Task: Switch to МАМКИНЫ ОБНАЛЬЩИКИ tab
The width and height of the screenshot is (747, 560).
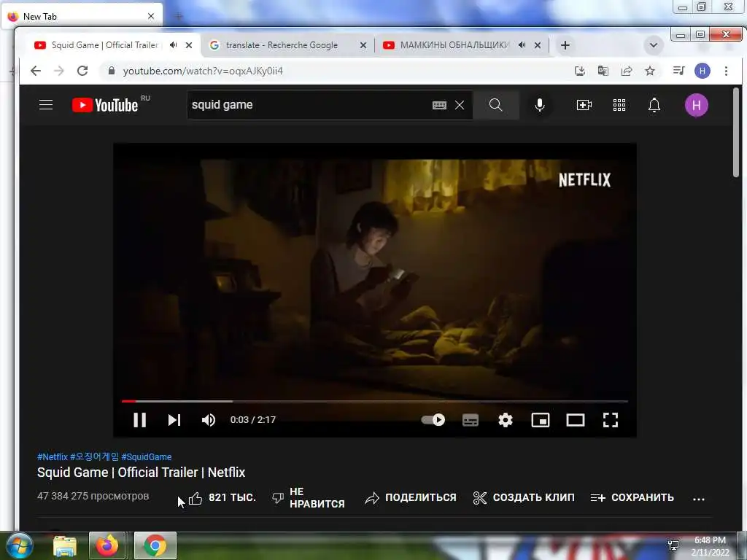Action: pos(454,45)
